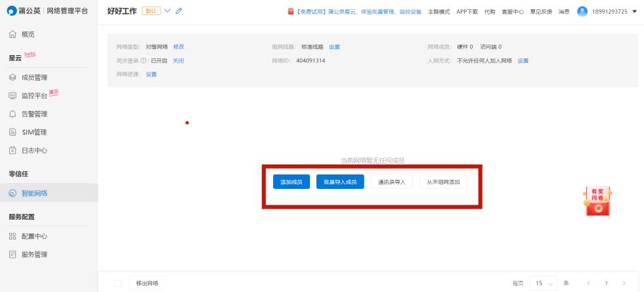Click the 添加成员 button
Image resolution: width=644 pixels, height=292 pixels.
click(291, 182)
